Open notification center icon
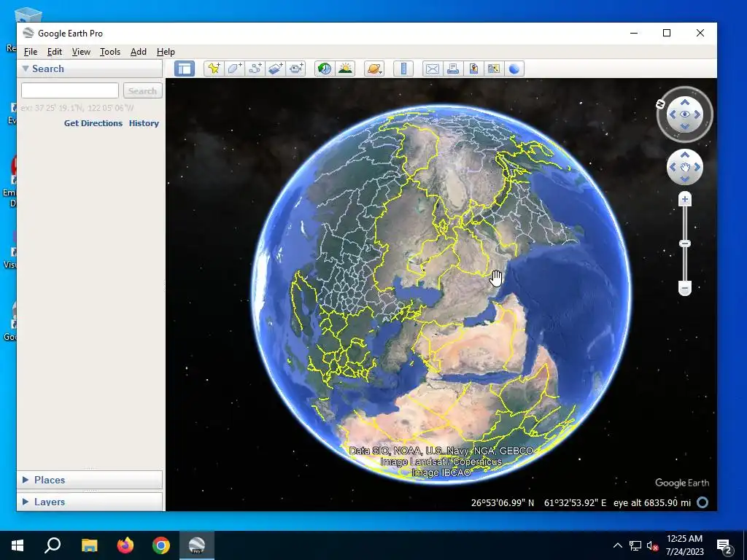Screen dimensions: 747x560 pyautogui.click(x=724, y=545)
